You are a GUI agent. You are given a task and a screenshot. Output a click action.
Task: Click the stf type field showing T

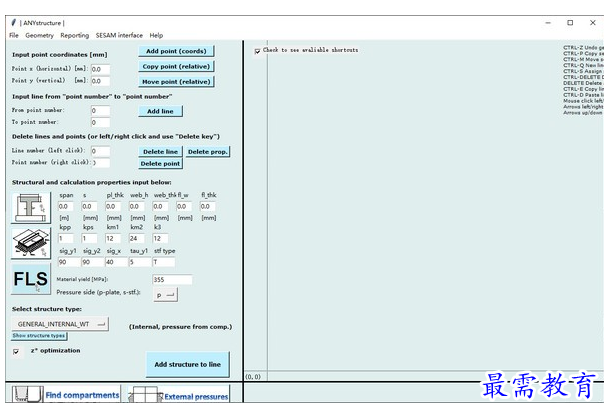(164, 262)
